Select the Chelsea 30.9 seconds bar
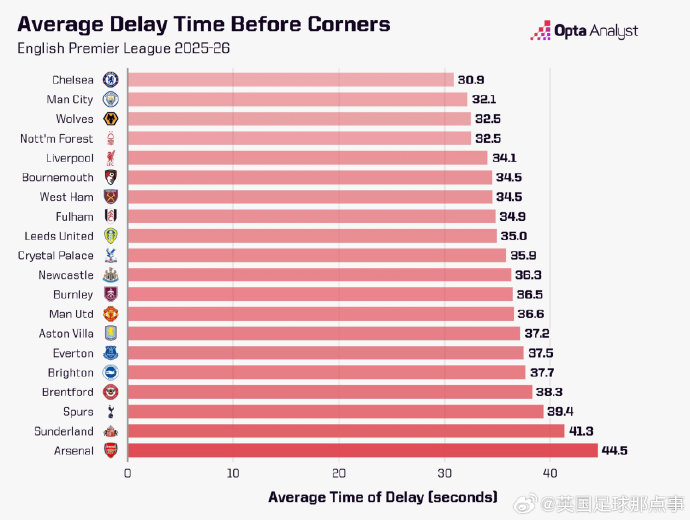 pyautogui.click(x=290, y=79)
